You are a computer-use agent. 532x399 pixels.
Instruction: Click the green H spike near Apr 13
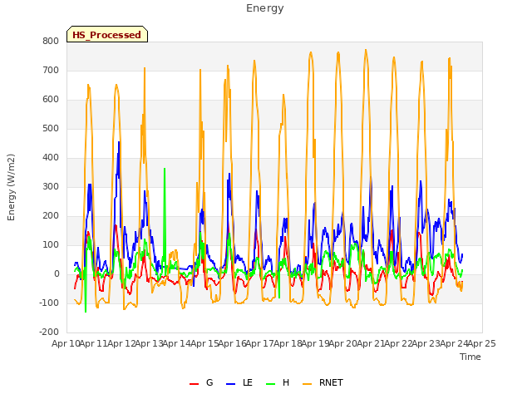[x=165, y=169]
